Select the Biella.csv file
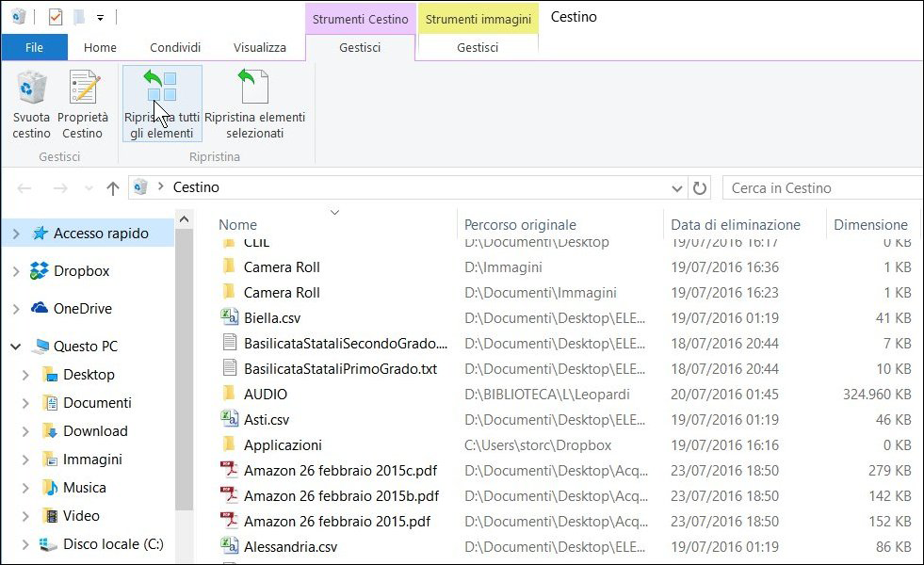This screenshot has height=565, width=924. (271, 318)
